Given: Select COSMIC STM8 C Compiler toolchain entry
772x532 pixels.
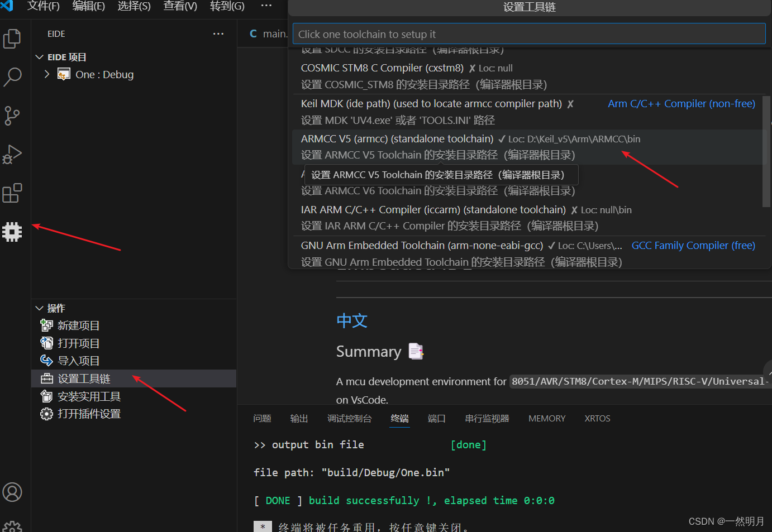Looking at the screenshot, I should click(528, 76).
